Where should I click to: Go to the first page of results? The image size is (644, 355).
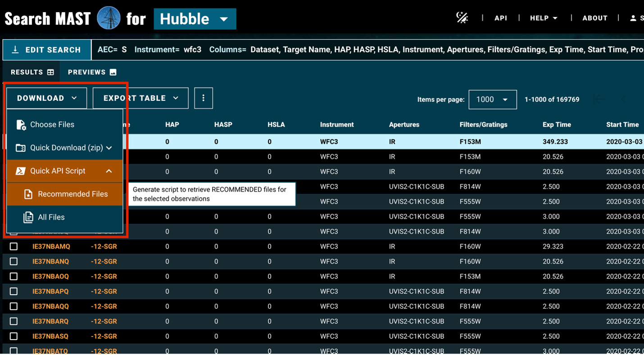(x=599, y=99)
